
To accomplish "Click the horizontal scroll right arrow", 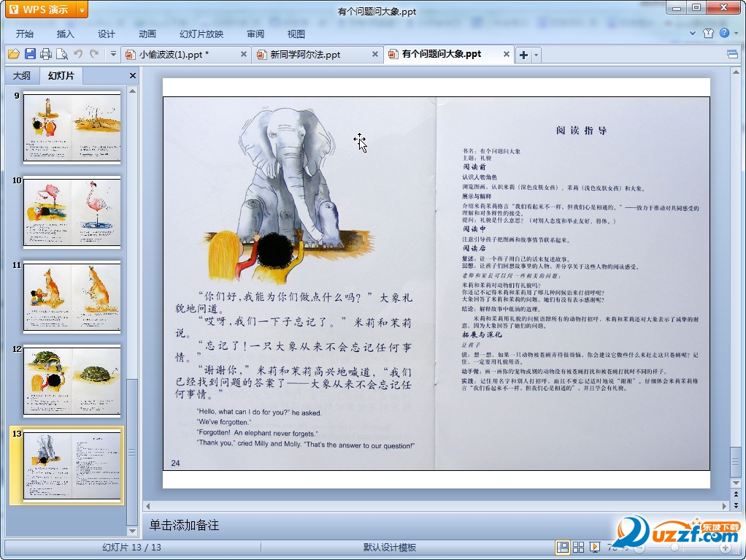I will tap(725, 506).
